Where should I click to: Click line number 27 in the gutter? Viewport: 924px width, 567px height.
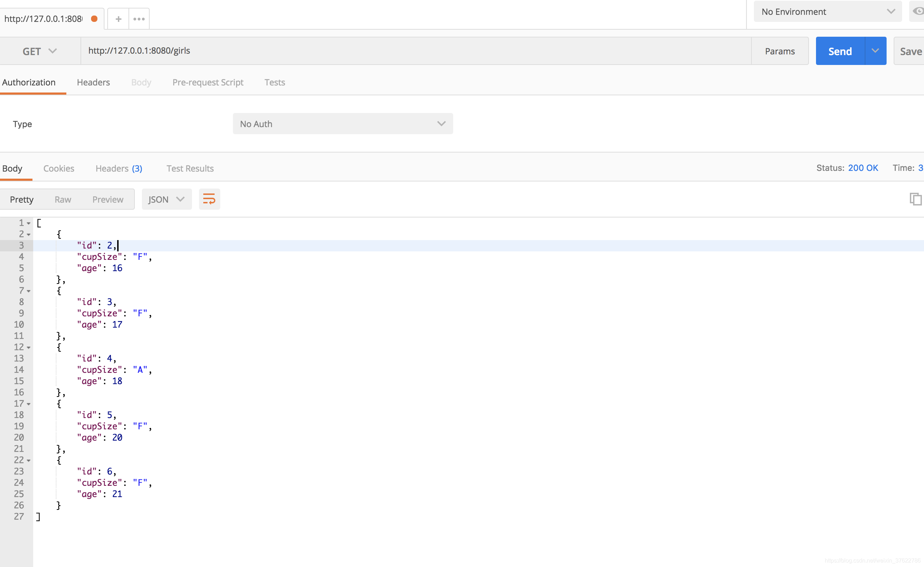tap(19, 517)
